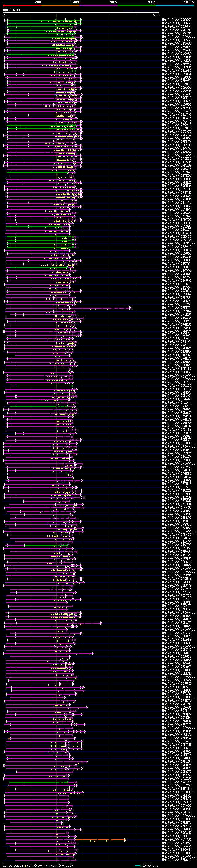Open hit UniRef100_Q9C669
This screenshot has height=868, width=197.
(x=177, y=20)
